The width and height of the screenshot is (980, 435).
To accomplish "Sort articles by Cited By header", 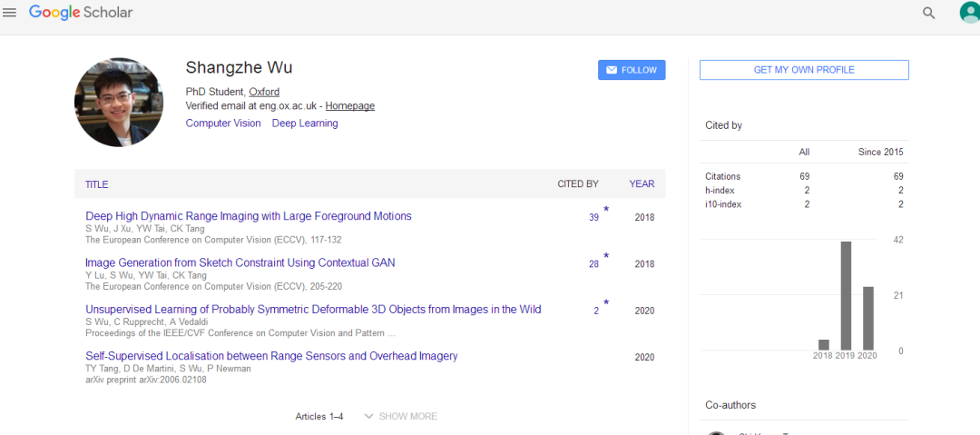I will tap(577, 184).
